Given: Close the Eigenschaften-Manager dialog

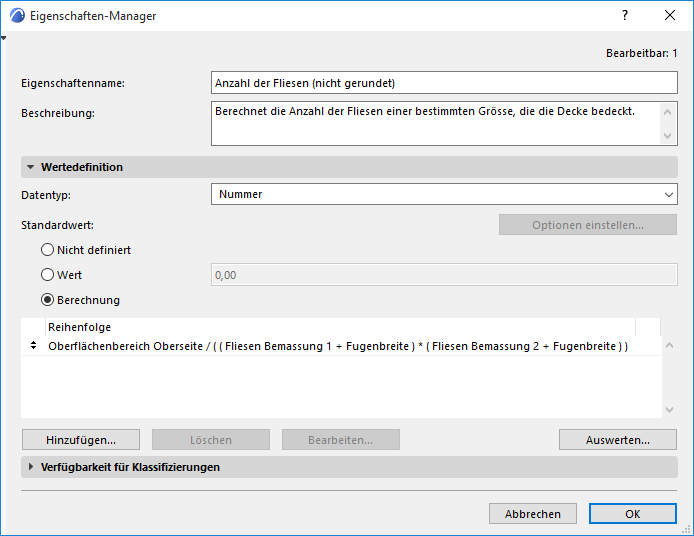Looking at the screenshot, I should tap(670, 16).
